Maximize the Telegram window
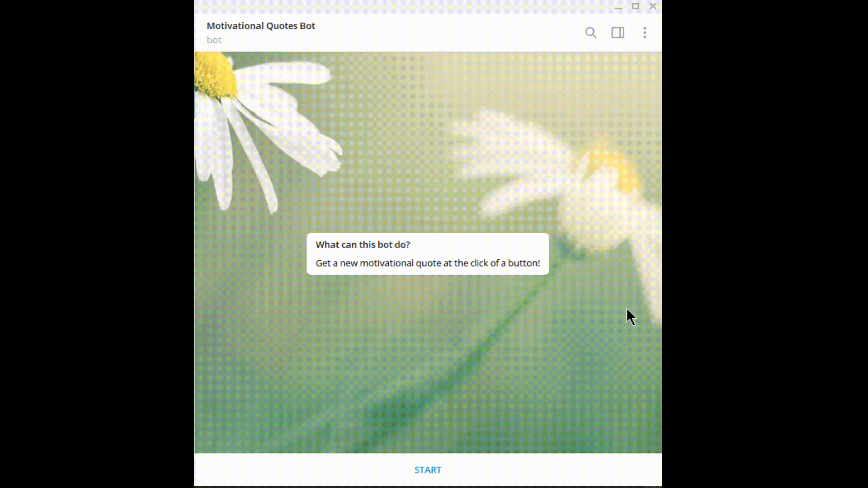Viewport: 868px width, 488px height. pyautogui.click(x=636, y=6)
